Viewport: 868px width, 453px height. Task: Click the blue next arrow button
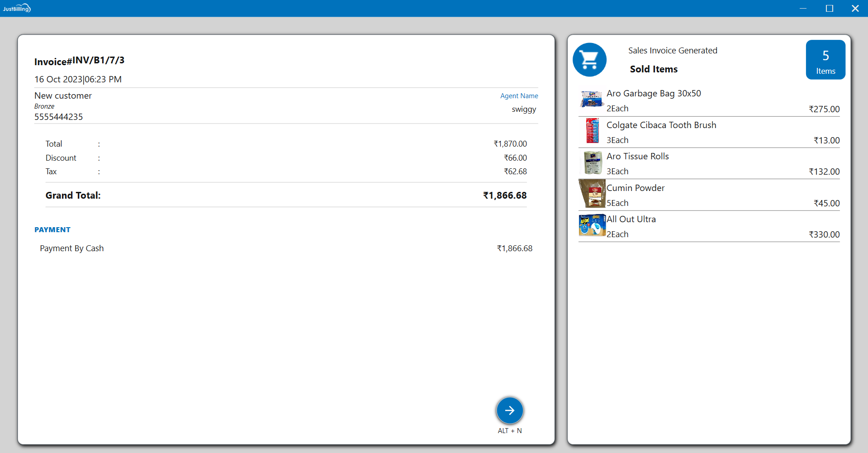click(x=509, y=410)
